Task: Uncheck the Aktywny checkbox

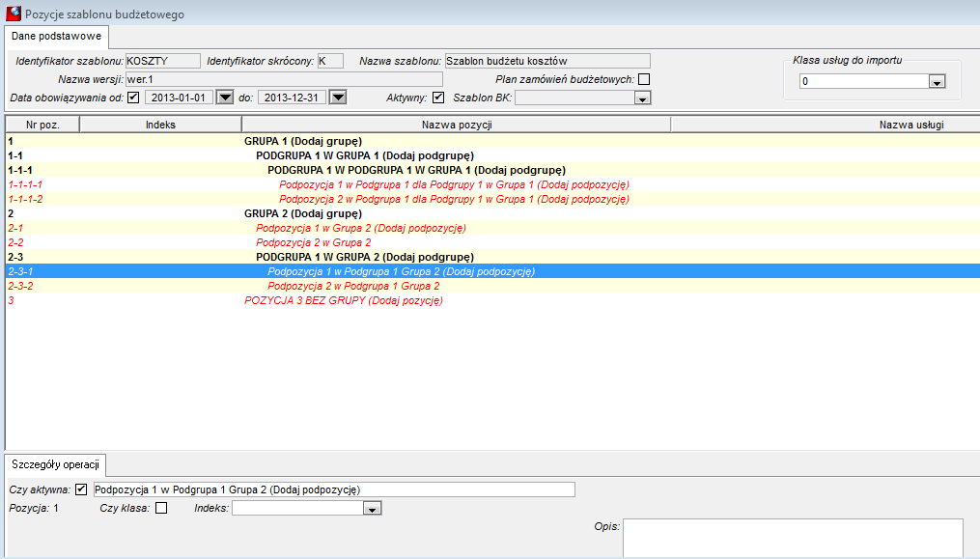Action: tap(438, 98)
